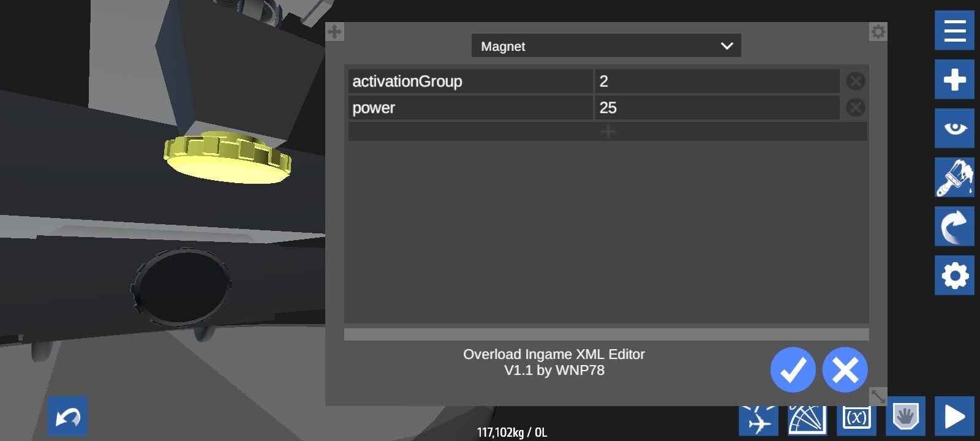Remove the power attribute row
This screenshot has height=441, width=980.
(x=856, y=108)
